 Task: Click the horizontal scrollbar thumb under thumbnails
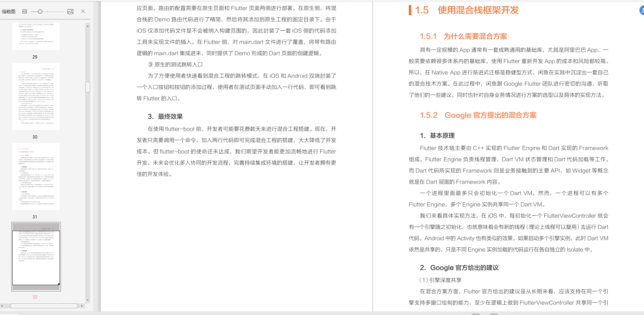pos(44,306)
